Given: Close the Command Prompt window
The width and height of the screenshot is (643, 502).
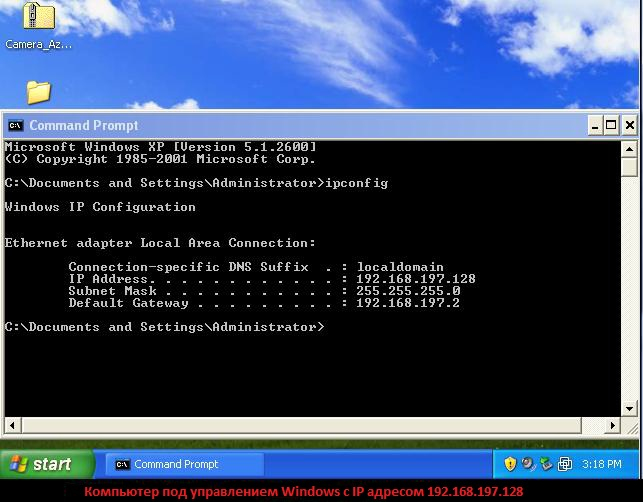Looking at the screenshot, I should coord(629,125).
